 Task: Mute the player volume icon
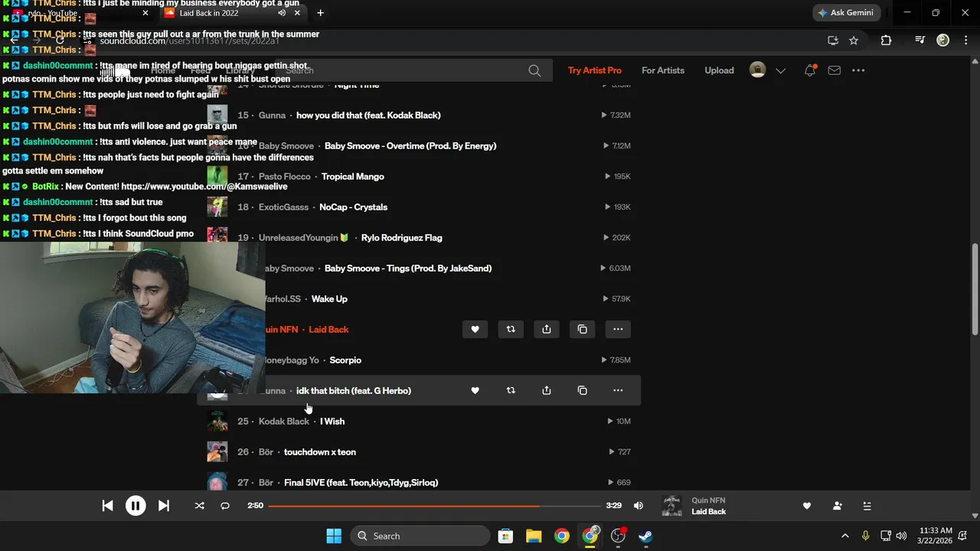pos(639,506)
